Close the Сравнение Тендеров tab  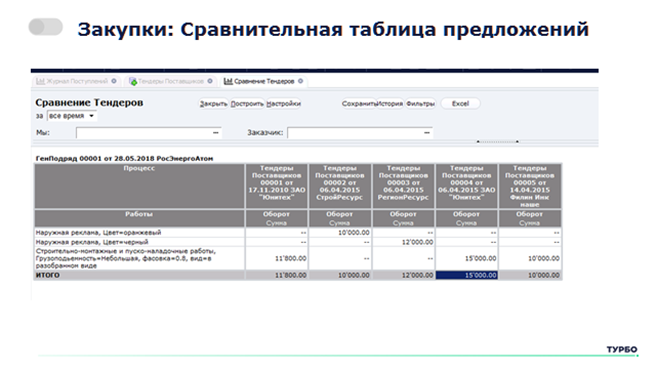[x=300, y=81]
